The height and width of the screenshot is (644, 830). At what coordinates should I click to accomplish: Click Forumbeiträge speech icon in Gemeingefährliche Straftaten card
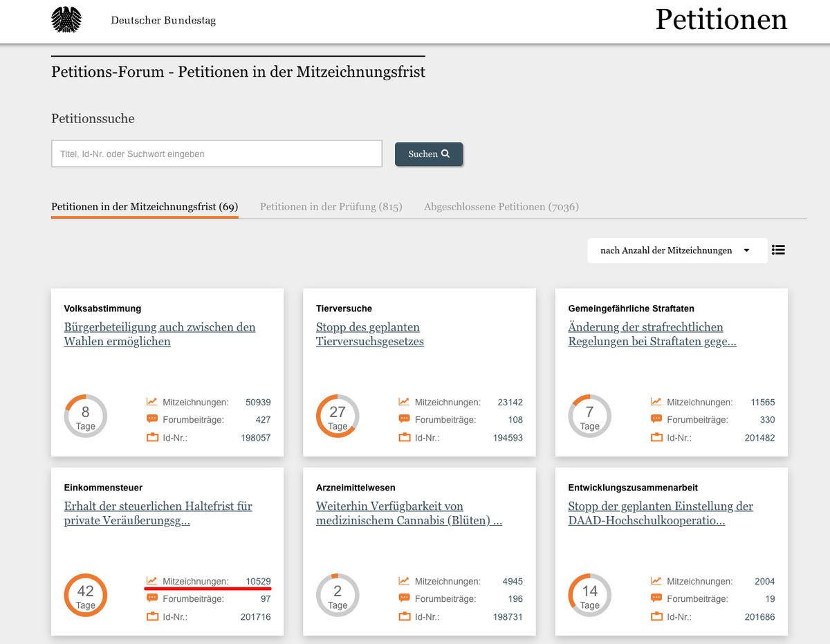656,419
